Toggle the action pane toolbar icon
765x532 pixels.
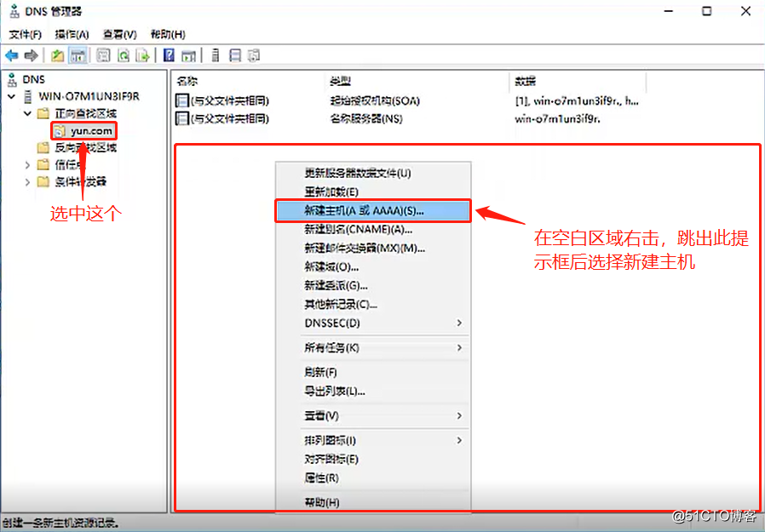pyautogui.click(x=188, y=55)
